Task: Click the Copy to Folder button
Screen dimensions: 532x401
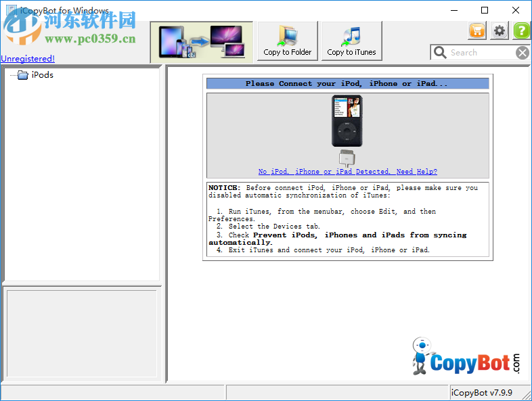Action: [288, 41]
